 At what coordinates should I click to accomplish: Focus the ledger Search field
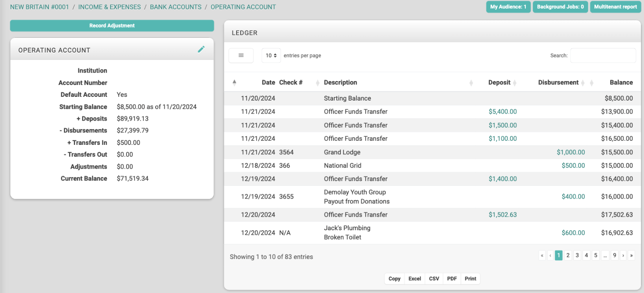tap(603, 55)
